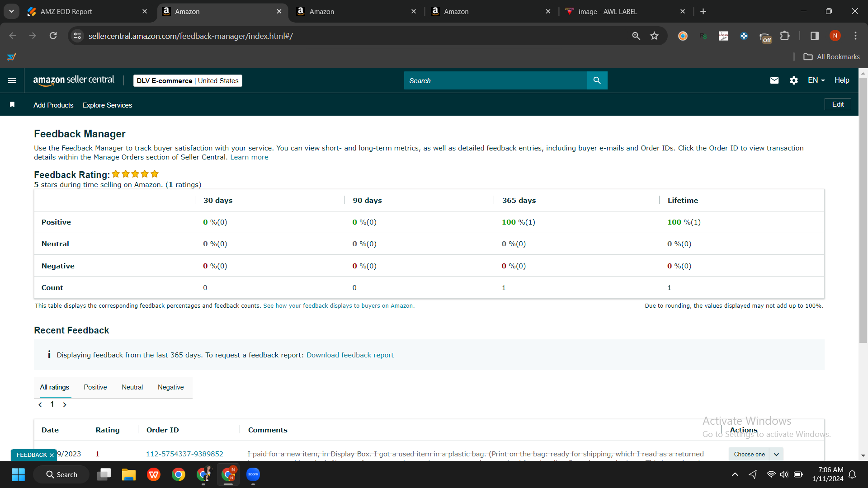This screenshot has height=488, width=868.
Task: Go to next feedback page arrow
Action: point(65,405)
